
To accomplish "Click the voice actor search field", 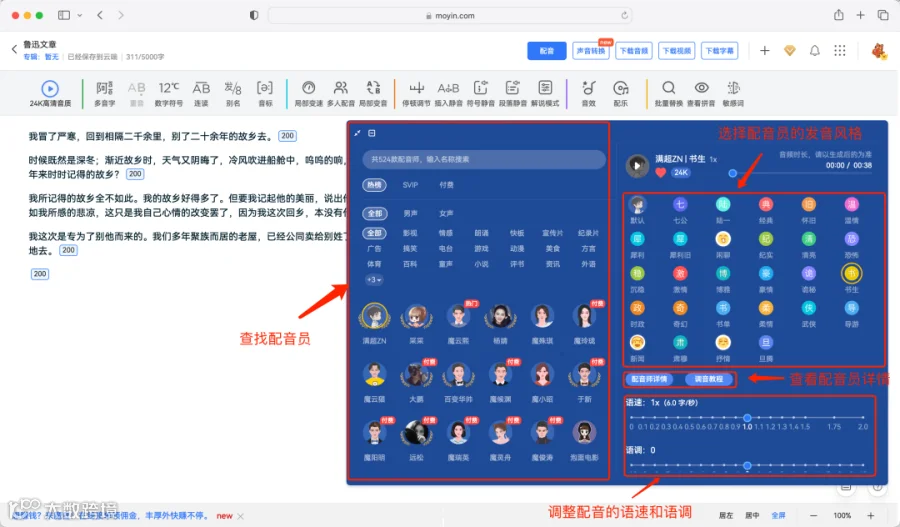I will pos(484,159).
